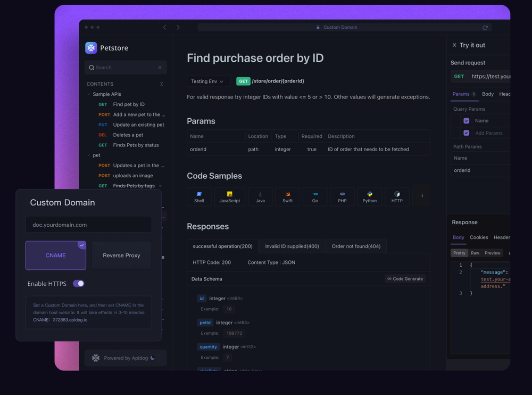The image size is (532, 395).
Task: Switch to successful operation(200) tab
Action: (x=222, y=246)
